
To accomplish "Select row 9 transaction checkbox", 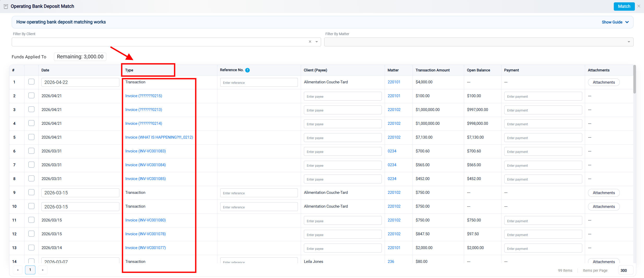I will [31, 192].
